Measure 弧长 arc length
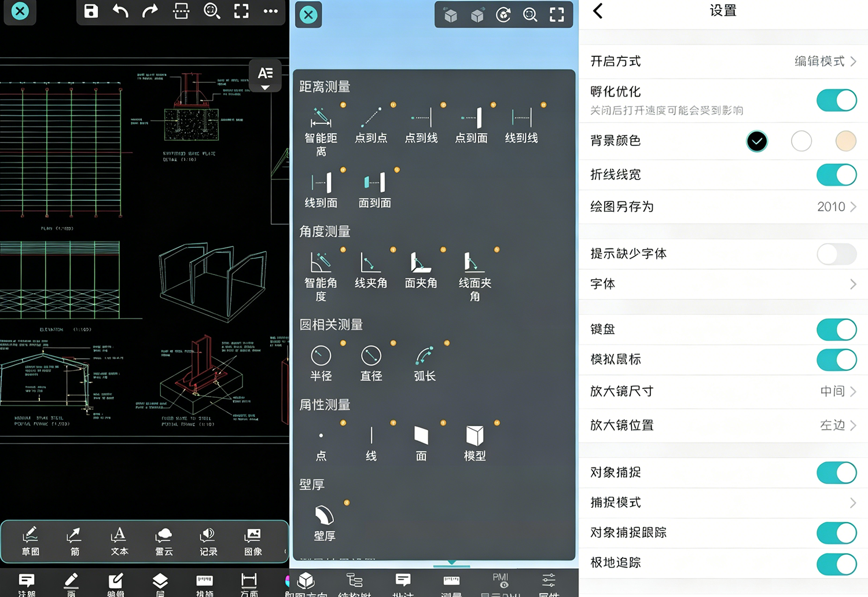This screenshot has width=868, height=597. tap(425, 363)
